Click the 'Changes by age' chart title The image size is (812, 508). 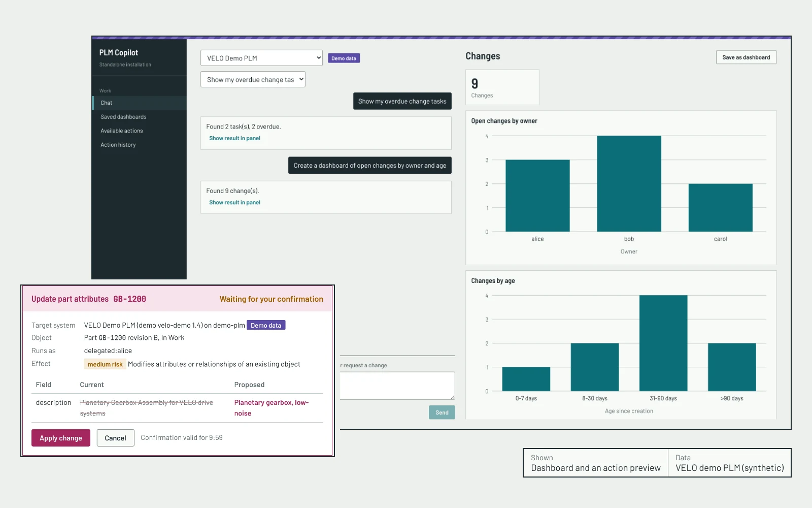(x=493, y=280)
